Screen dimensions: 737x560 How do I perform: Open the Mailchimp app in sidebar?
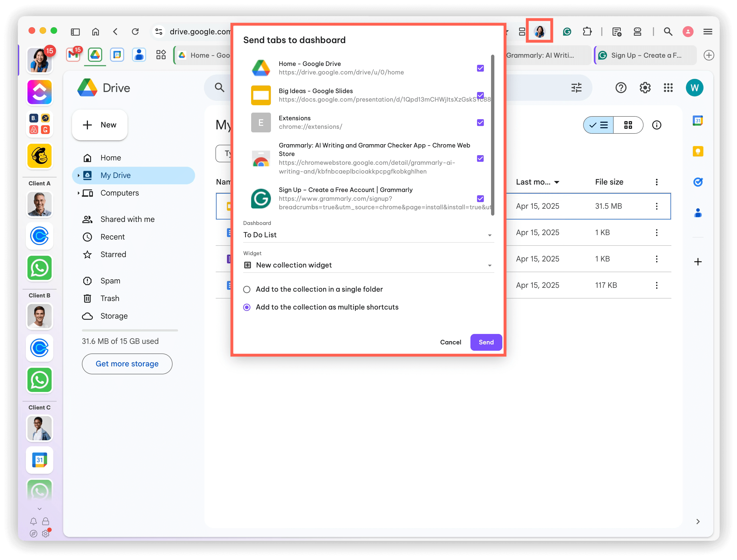click(39, 156)
